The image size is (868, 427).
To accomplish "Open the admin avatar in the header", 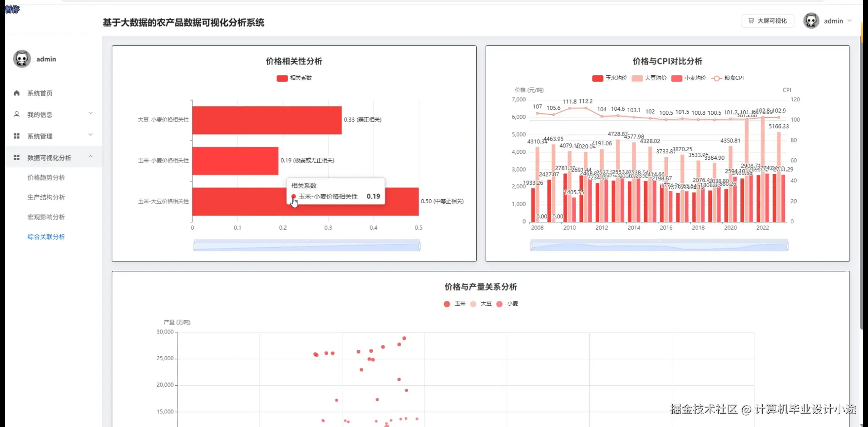I will pos(811,20).
